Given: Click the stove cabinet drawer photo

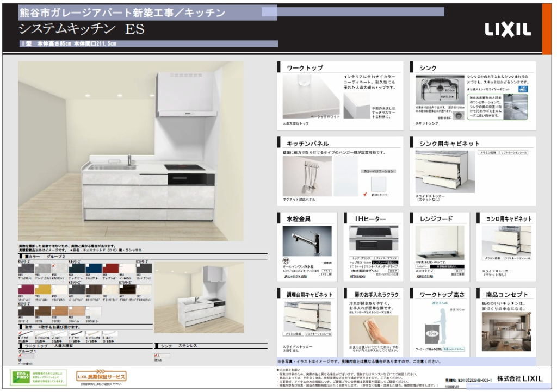Looking at the screenshot, I should (x=506, y=240).
